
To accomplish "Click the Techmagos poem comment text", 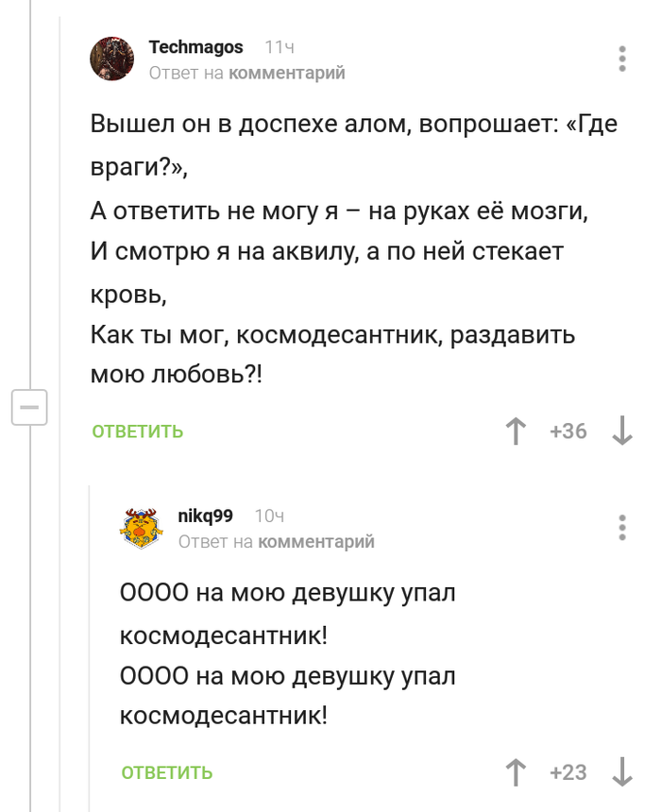I will pos(349,250).
